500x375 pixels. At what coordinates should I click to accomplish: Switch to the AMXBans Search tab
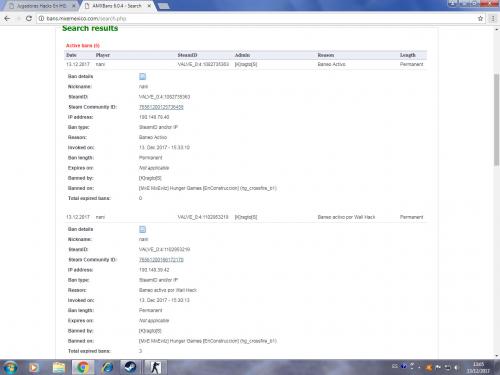[x=118, y=6]
